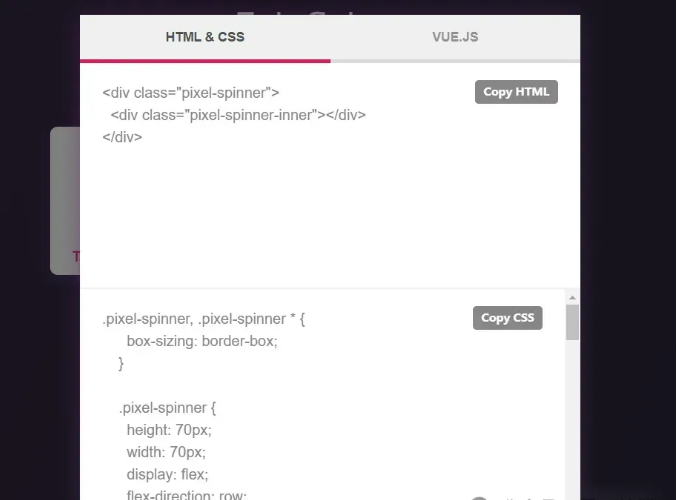Click the closing div tag line
The height and width of the screenshot is (500, 677).
click(122, 137)
